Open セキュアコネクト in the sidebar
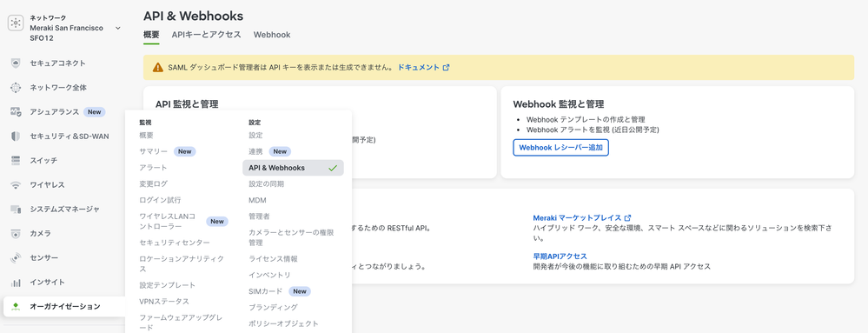Viewport: 868px width, 333px height. click(x=57, y=63)
